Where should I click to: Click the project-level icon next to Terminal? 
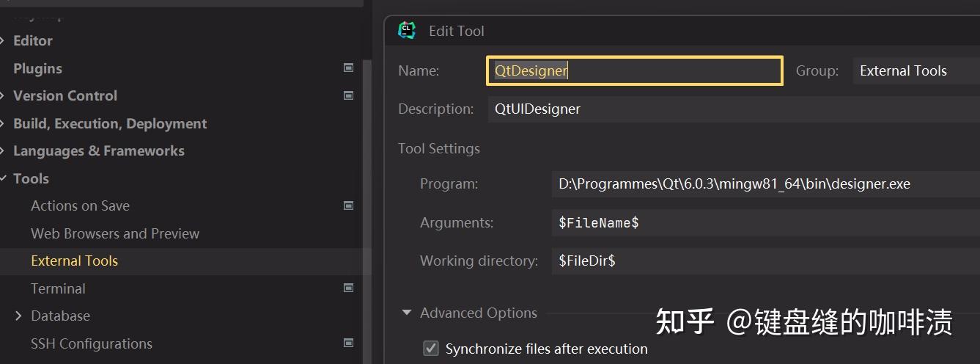[349, 288]
